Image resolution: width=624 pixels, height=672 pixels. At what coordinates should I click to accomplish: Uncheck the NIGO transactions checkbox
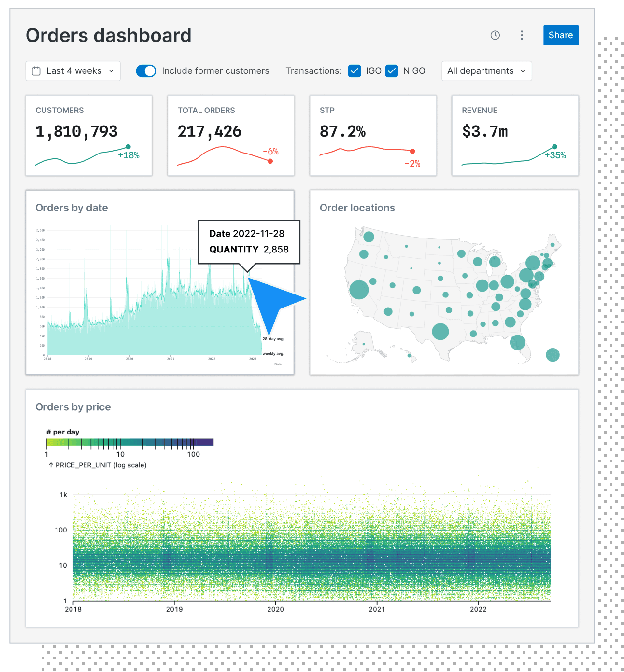392,71
